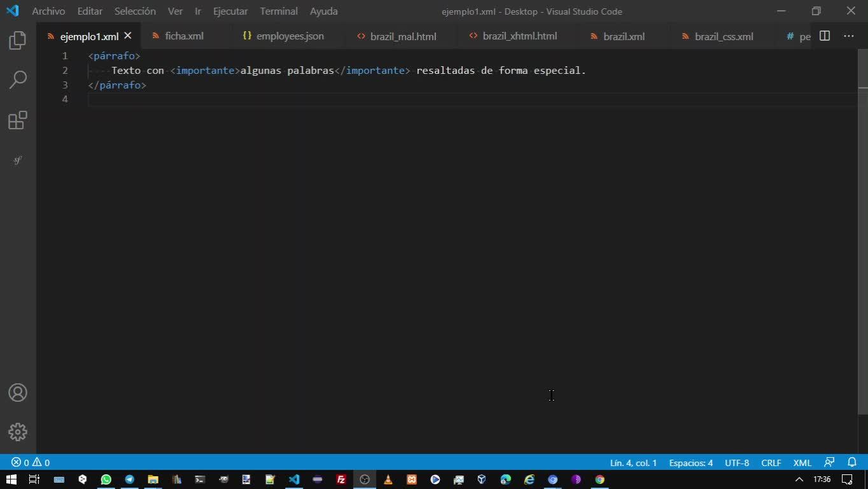Open the Editar menu
868x489 pixels.
pyautogui.click(x=90, y=11)
